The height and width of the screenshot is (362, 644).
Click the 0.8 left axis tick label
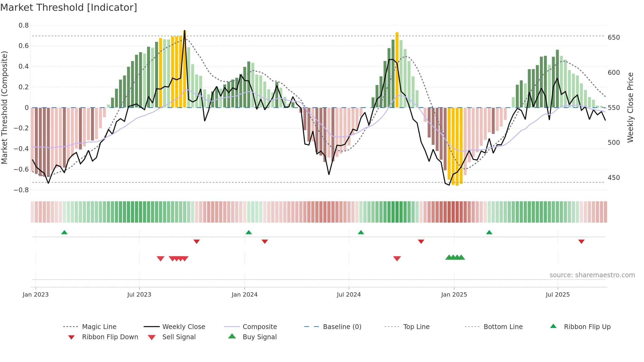24,25
